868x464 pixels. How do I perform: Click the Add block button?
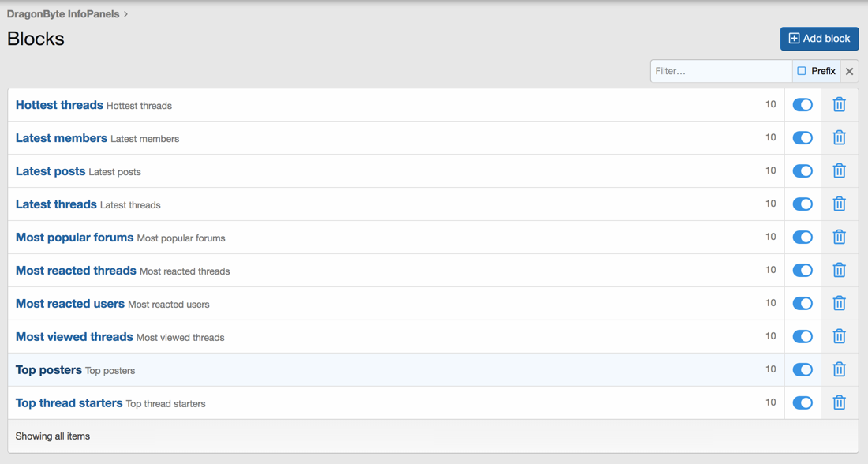click(819, 39)
